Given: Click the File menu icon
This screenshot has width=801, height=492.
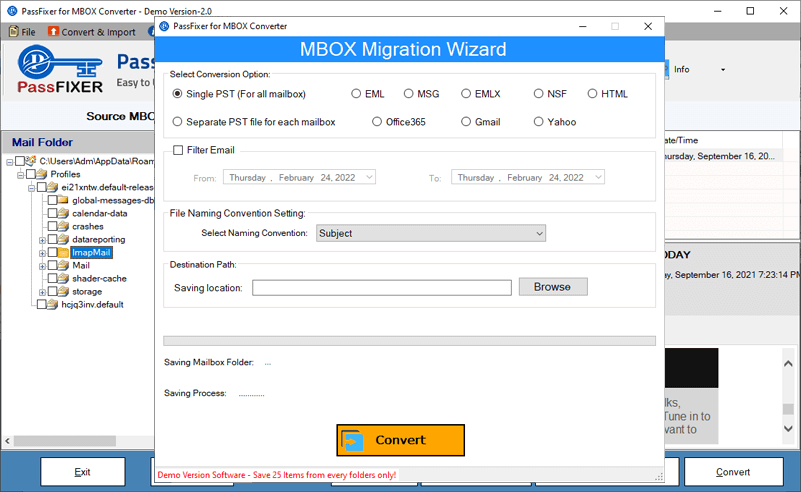Looking at the screenshot, I should coord(14,31).
